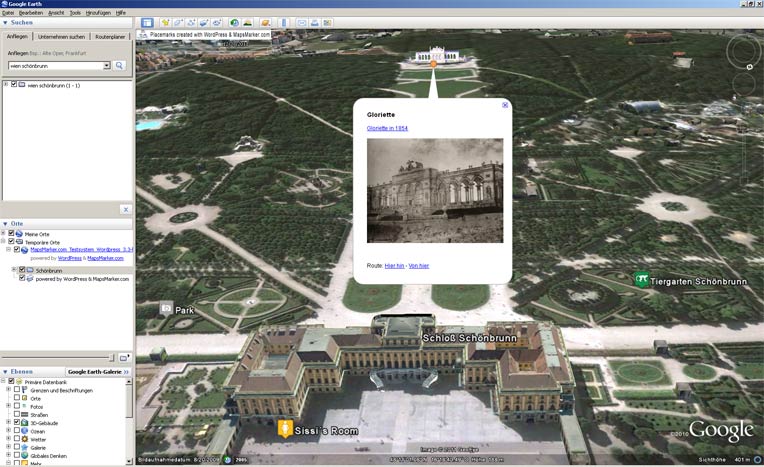764x467 pixels.
Task: Click the Tiergarten Schönbrunn green zoo icon
Action: click(642, 280)
